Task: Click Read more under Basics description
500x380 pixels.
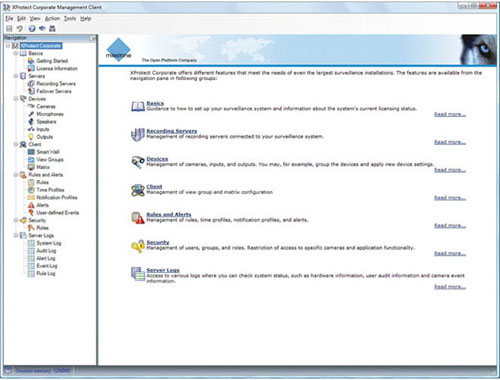Action: click(x=450, y=114)
